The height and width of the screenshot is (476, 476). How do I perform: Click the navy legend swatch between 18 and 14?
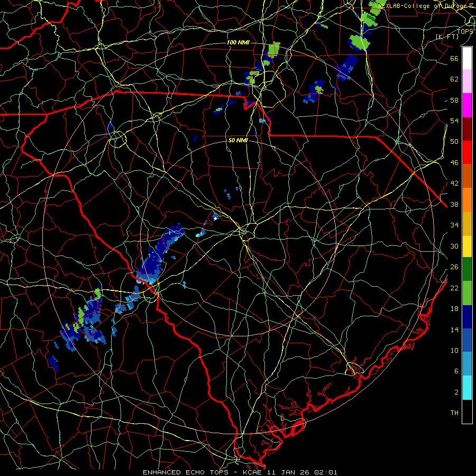point(467,317)
